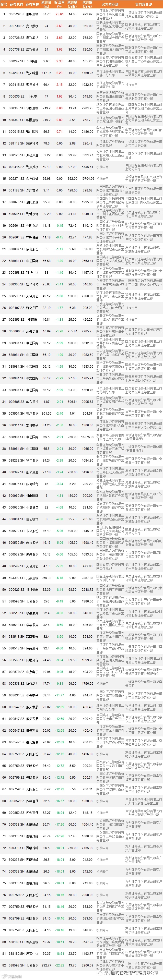
Task: Click the 潍柴动力 name cell
Action: tap(32, 684)
